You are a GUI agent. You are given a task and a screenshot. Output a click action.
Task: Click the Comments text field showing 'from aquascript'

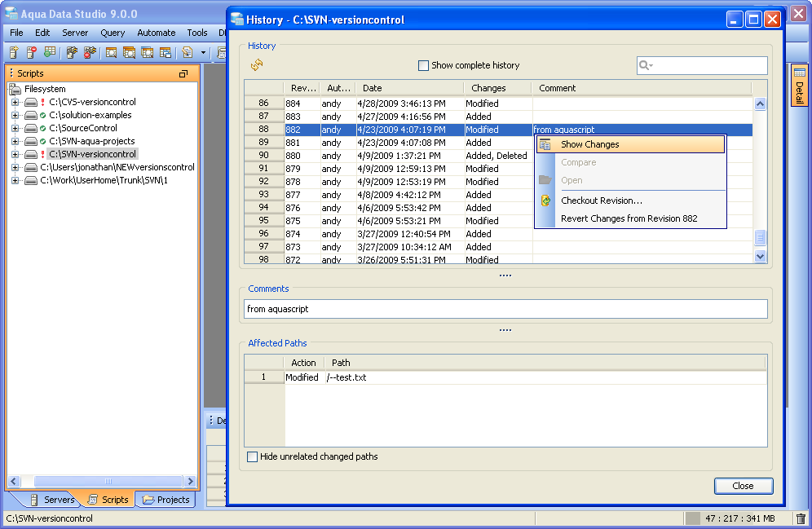point(505,309)
